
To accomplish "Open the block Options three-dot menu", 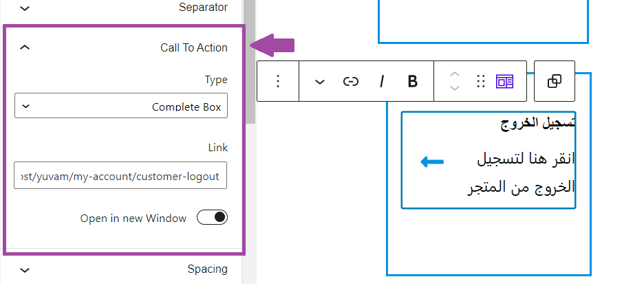I will pyautogui.click(x=278, y=81).
